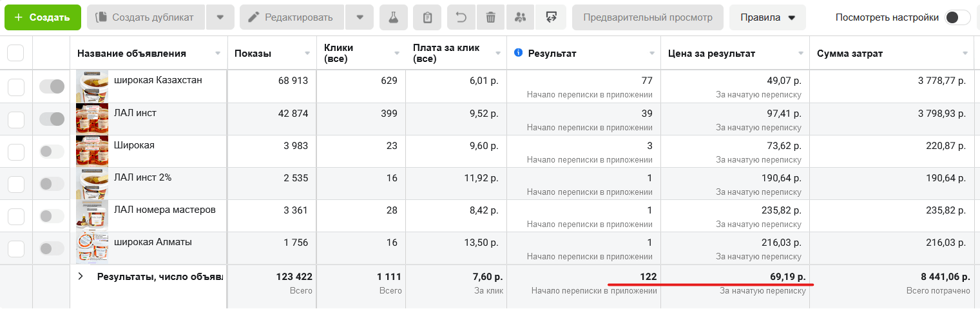The height and width of the screenshot is (309, 980).
Task: Click the import/export arrows icon
Action: tap(550, 17)
